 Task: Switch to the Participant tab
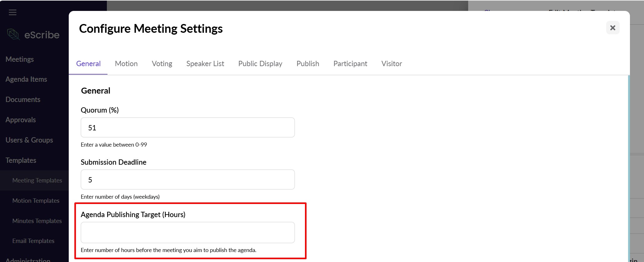point(350,64)
